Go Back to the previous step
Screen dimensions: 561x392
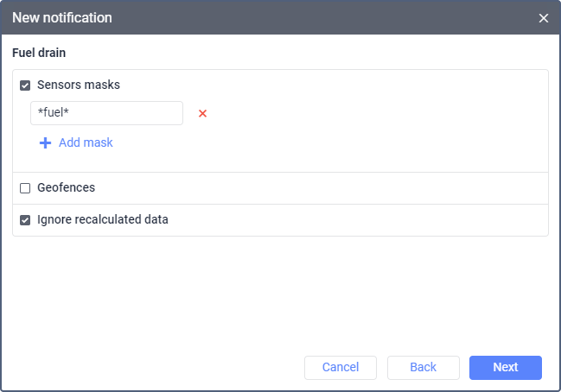(423, 367)
